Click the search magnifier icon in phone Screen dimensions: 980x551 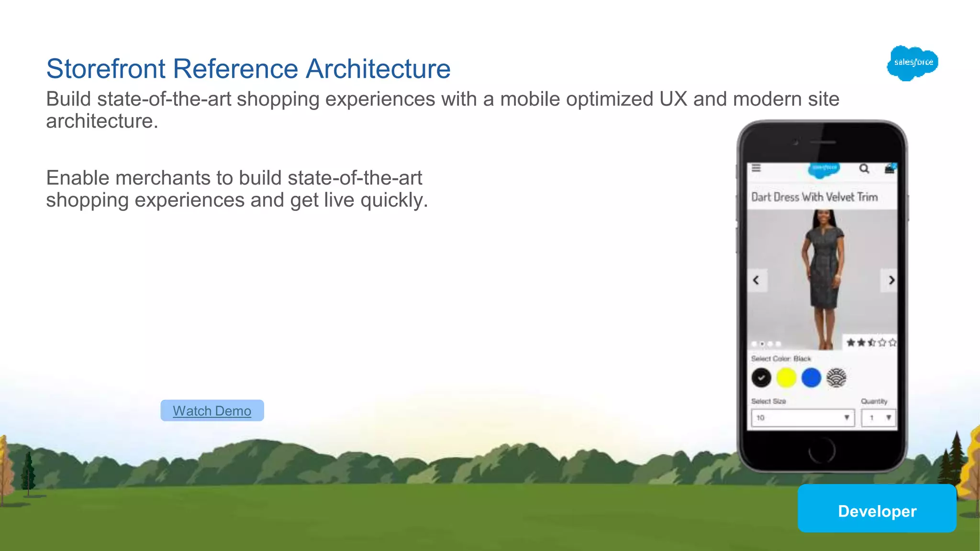point(864,169)
